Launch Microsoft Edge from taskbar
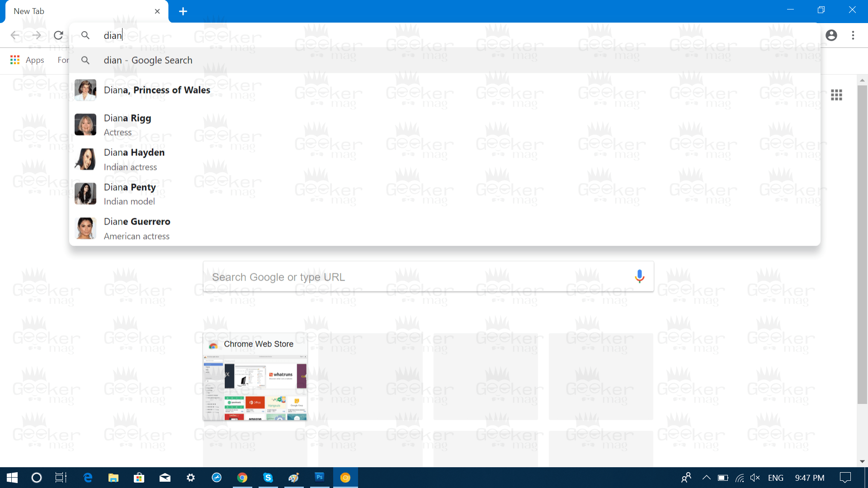868x488 pixels. (x=88, y=478)
